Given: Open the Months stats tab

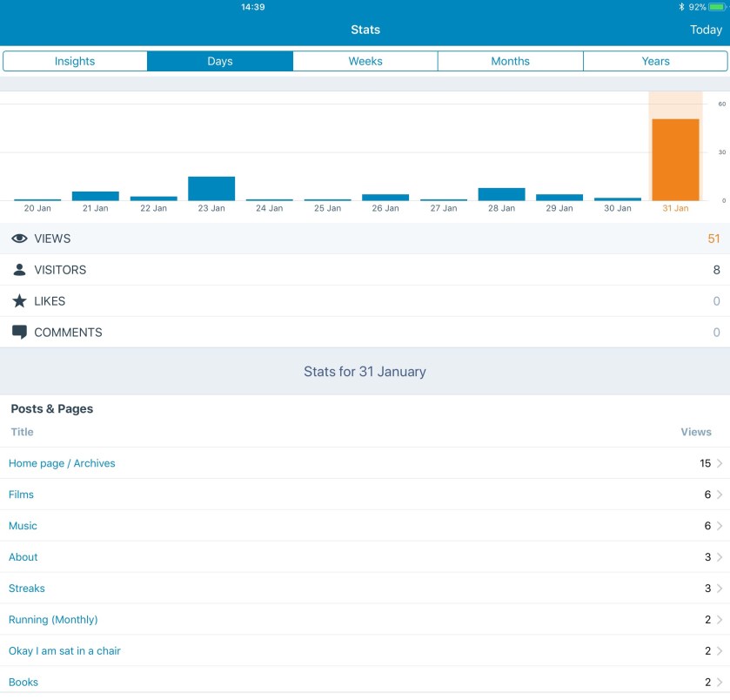Looking at the screenshot, I should 510,61.
